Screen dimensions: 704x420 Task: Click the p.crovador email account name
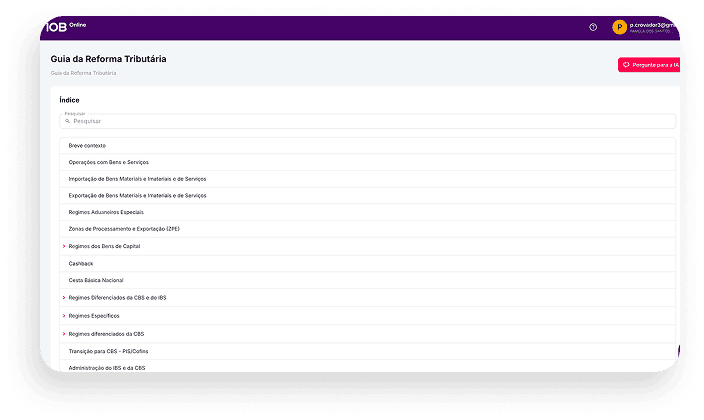click(654, 25)
